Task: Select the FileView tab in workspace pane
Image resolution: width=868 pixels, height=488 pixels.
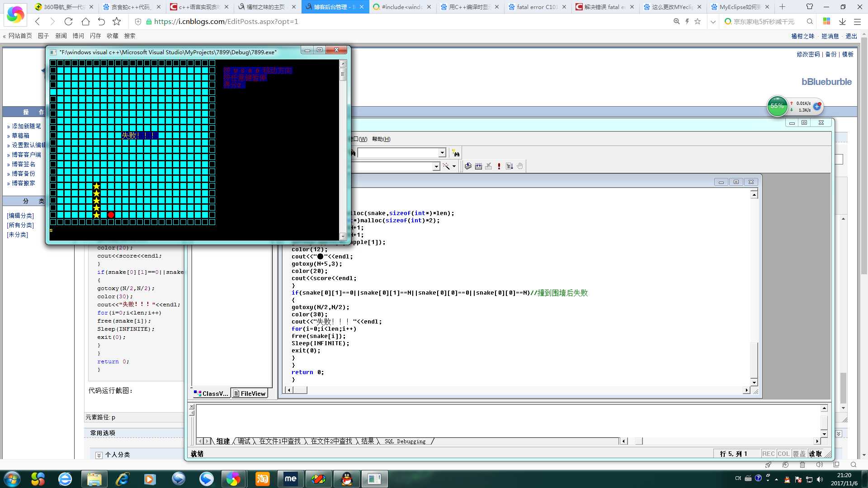Action: point(249,394)
